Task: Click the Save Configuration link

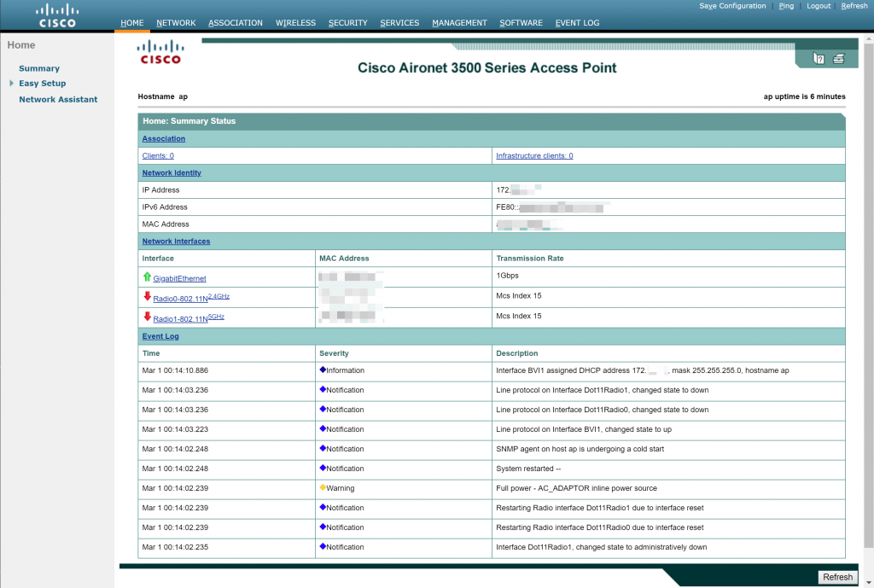Action: click(x=732, y=6)
